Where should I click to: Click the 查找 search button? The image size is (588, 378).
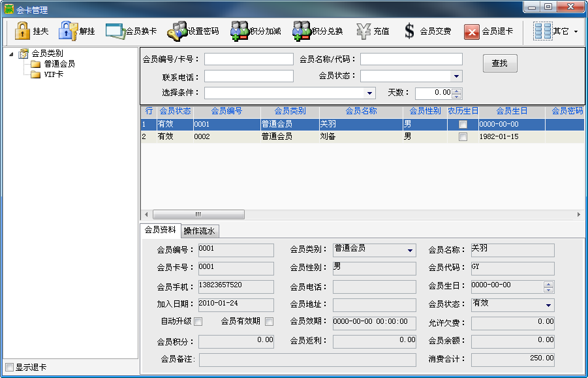(x=500, y=63)
